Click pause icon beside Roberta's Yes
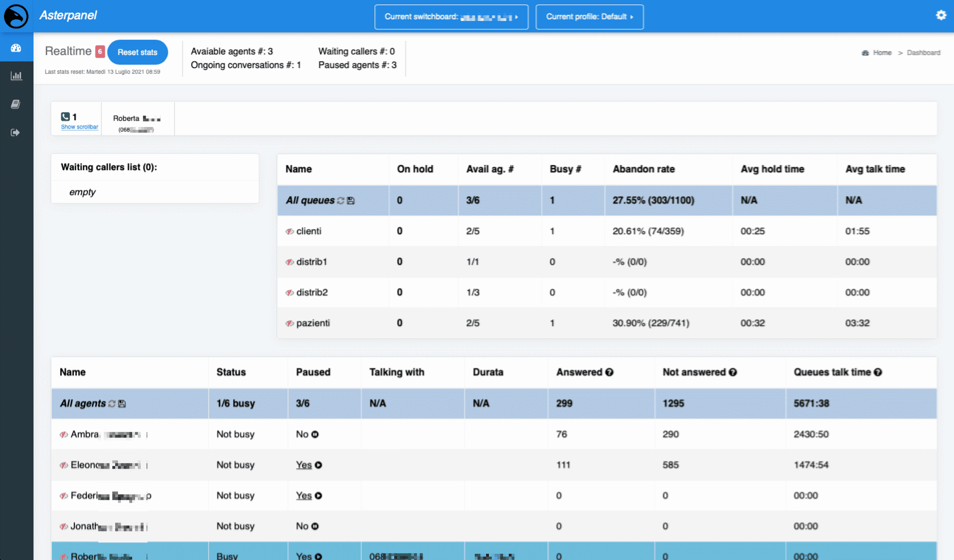Viewport: 954px width, 560px height. pos(318,557)
